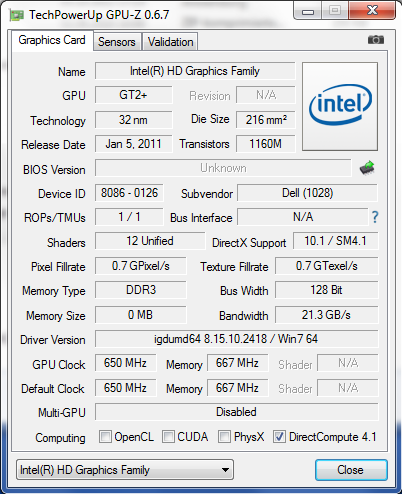The width and height of the screenshot is (402, 494).
Task: Click the Multi-GPU Disabled field
Action: point(237,412)
